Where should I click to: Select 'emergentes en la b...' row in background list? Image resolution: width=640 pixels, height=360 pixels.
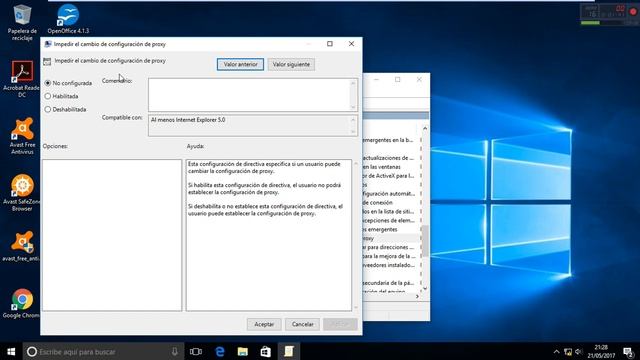click(388, 140)
